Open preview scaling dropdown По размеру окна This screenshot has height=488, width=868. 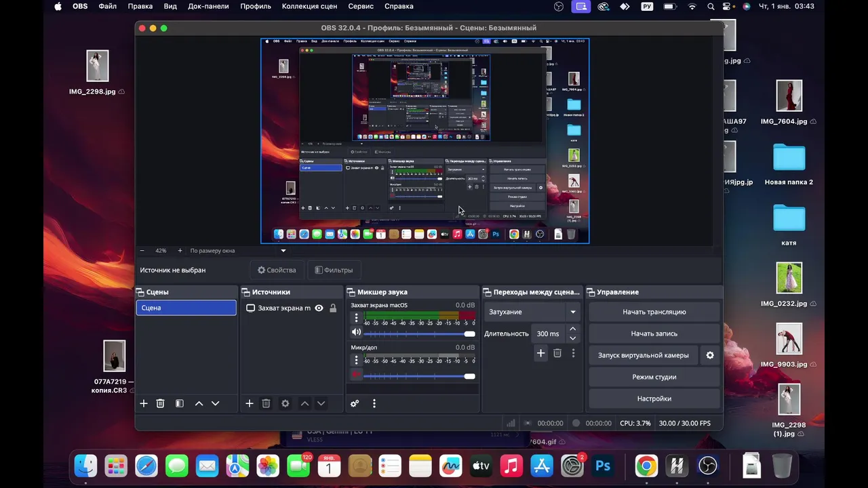pyautogui.click(x=238, y=251)
